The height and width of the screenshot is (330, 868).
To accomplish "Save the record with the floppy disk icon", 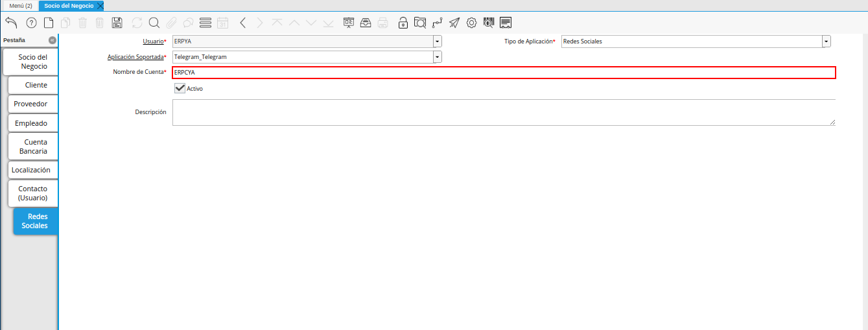I will 117,23.
